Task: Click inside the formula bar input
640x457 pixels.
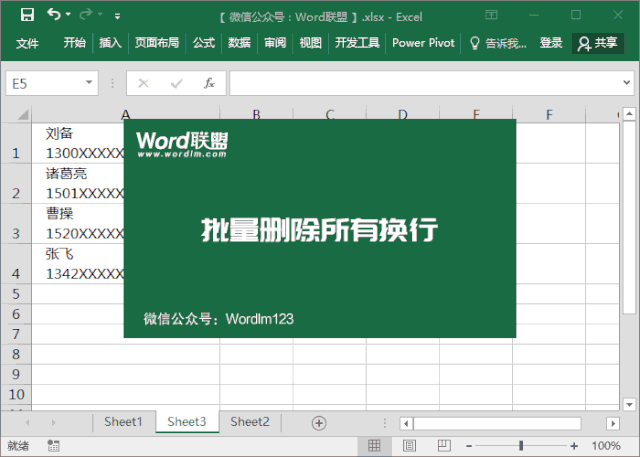Action: [x=424, y=83]
